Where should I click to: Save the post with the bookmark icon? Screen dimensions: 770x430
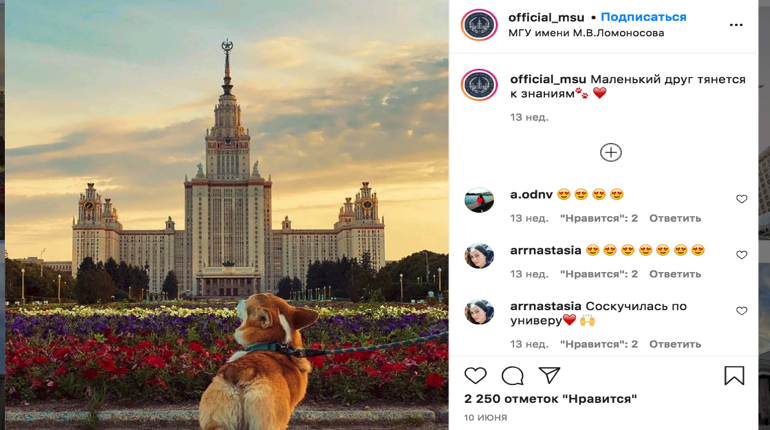pos(734,376)
